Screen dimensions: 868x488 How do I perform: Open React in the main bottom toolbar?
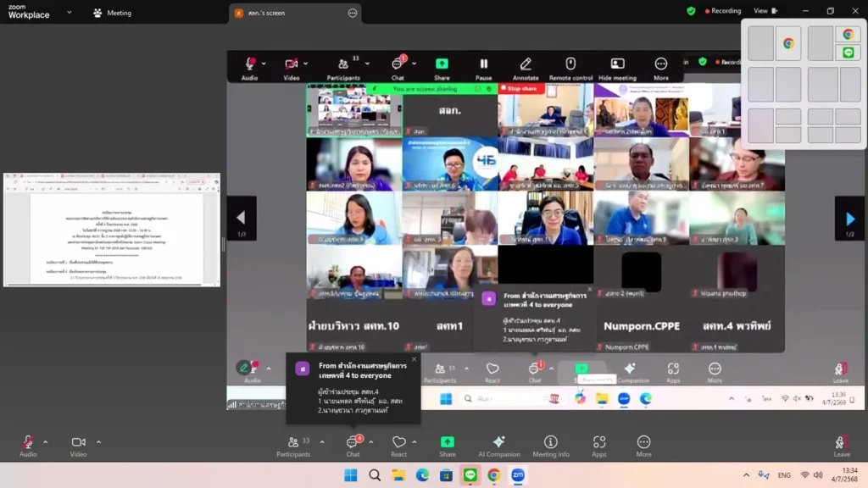point(398,446)
